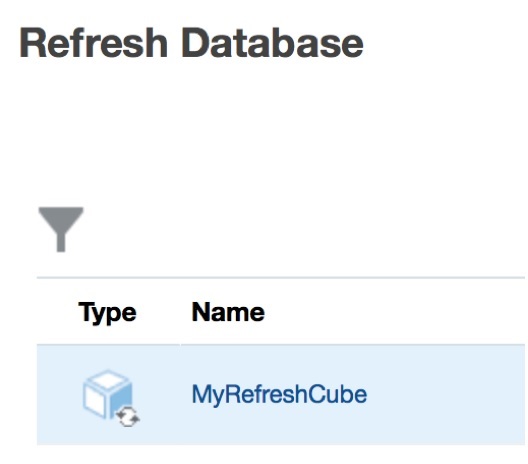Select the highlighted MyRefreshCube table row
Image resolution: width=528 pixels, height=464 pixels.
point(281,395)
